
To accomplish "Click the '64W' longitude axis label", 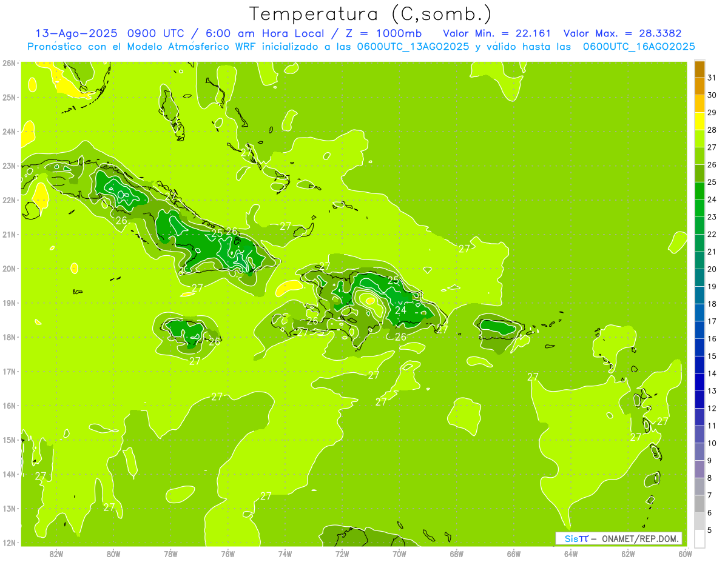I will coord(571,554).
